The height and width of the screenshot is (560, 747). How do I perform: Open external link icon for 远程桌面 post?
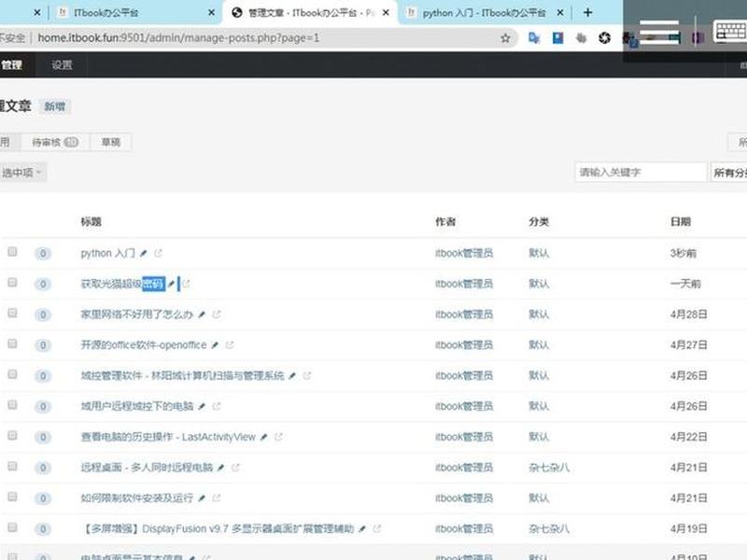[x=235, y=468]
